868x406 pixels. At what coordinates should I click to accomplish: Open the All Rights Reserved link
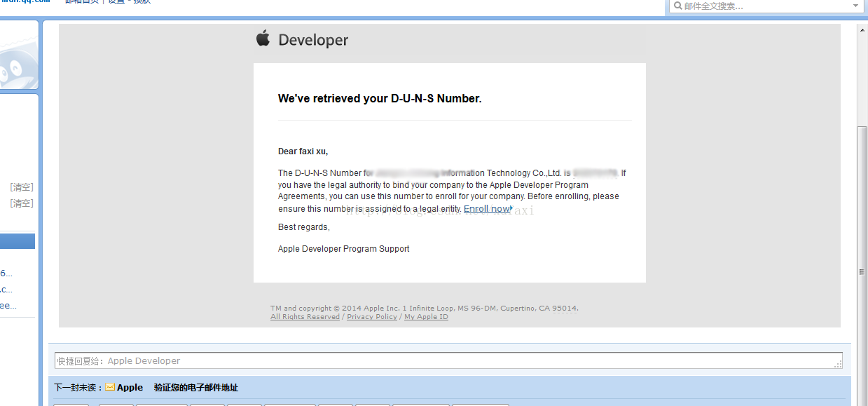tap(305, 317)
